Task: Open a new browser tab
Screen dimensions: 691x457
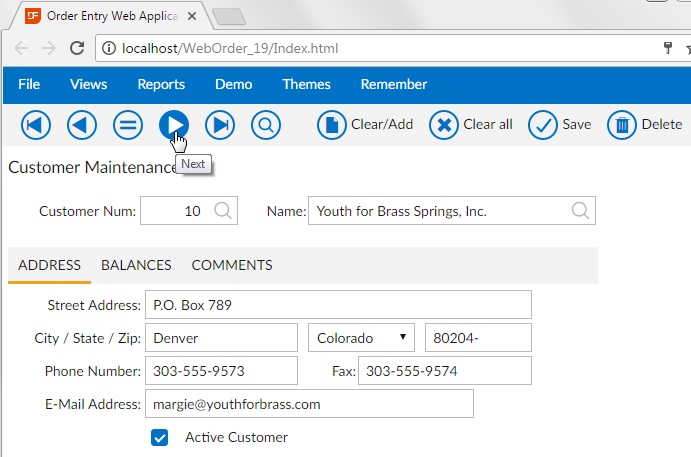Action: (x=229, y=17)
